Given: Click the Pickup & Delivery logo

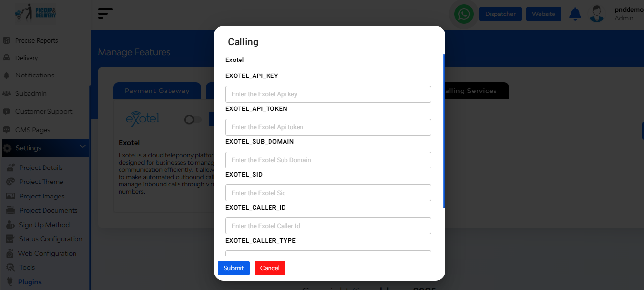Looking at the screenshot, I should point(35,14).
